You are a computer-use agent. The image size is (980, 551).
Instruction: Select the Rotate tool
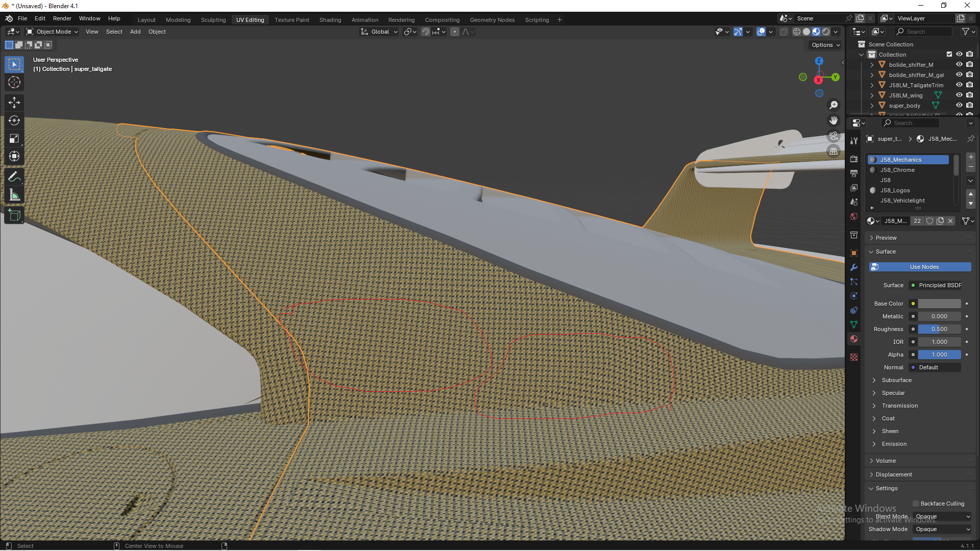tap(14, 120)
